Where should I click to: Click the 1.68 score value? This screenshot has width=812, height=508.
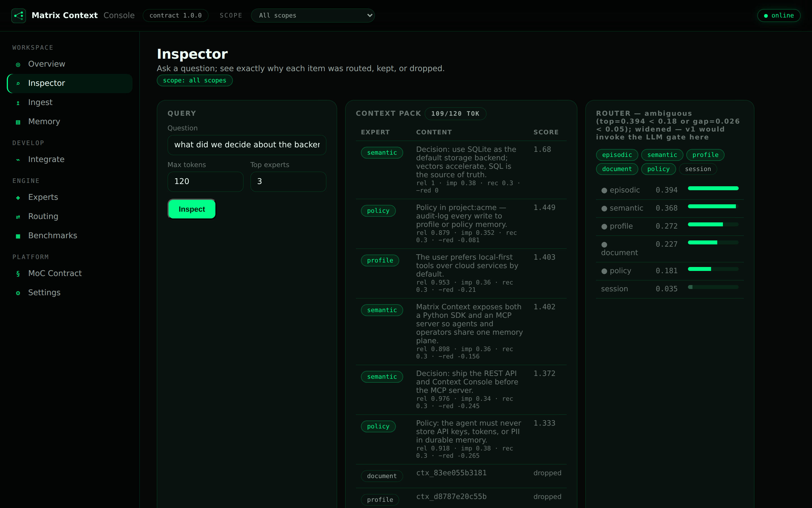pyautogui.click(x=542, y=150)
